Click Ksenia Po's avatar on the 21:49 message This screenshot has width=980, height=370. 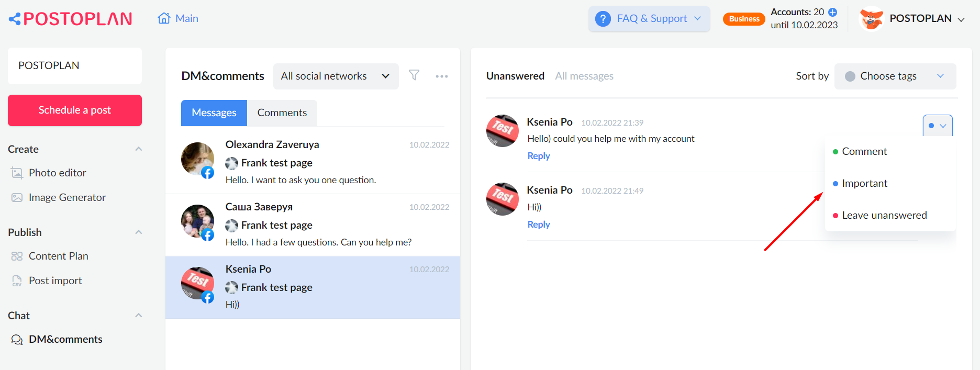point(503,199)
